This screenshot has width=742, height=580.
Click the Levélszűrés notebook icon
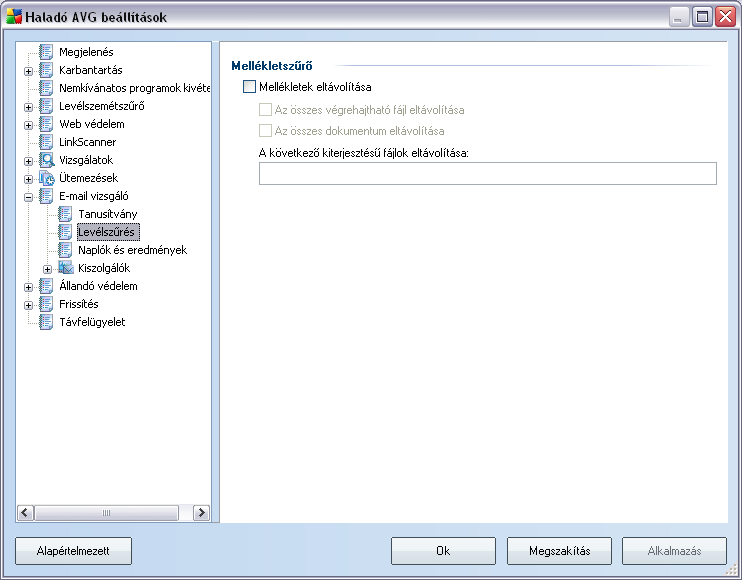(65, 232)
